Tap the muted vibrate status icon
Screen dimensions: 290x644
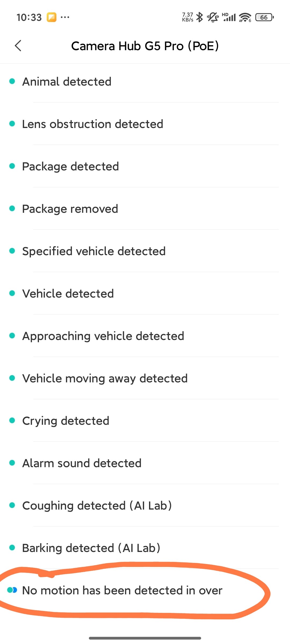point(213,17)
